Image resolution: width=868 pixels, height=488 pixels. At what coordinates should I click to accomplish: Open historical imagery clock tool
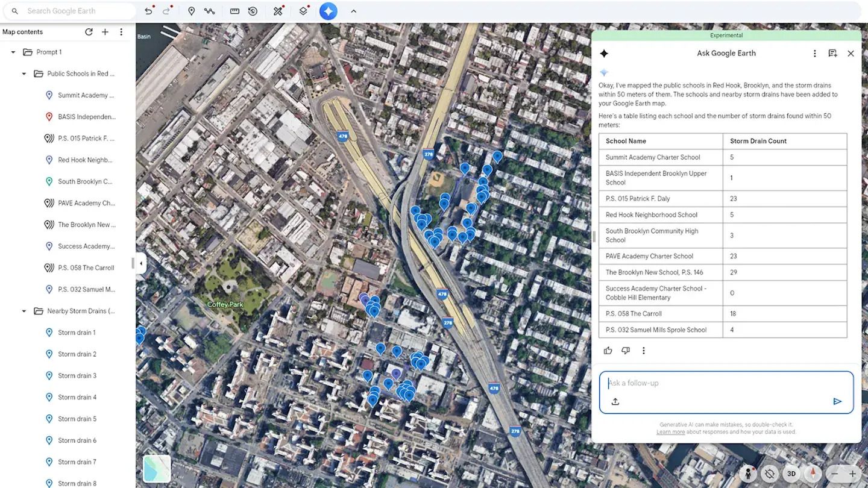coord(253,11)
